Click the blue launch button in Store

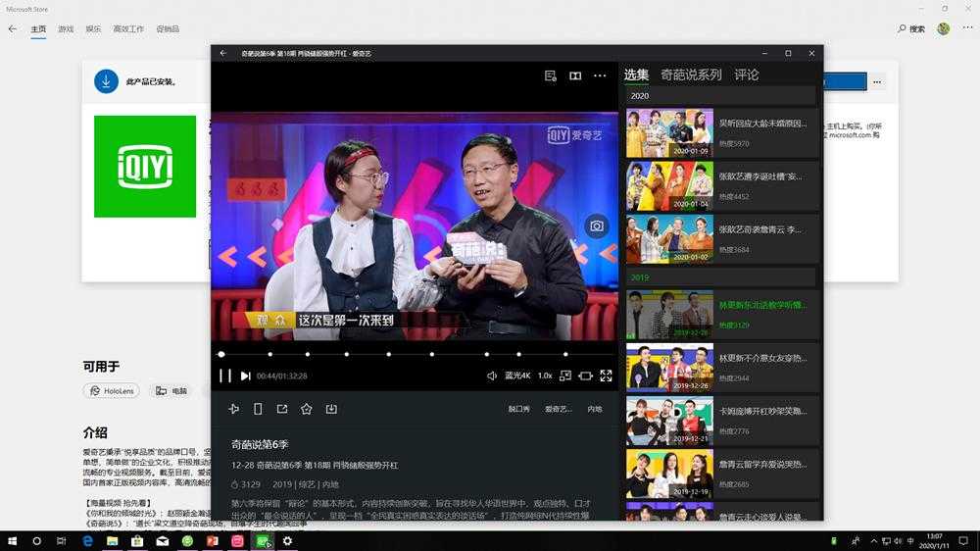(845, 82)
